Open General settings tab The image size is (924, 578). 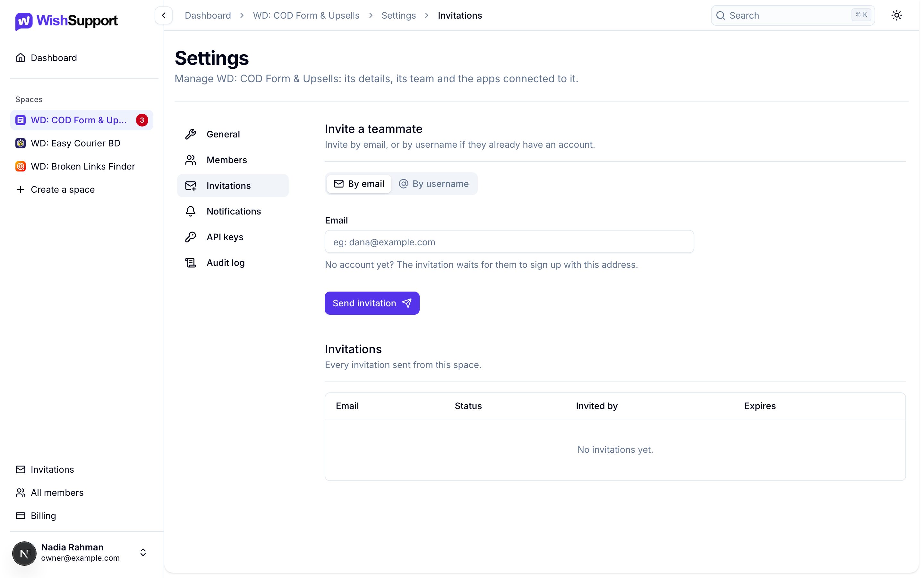tap(233, 134)
